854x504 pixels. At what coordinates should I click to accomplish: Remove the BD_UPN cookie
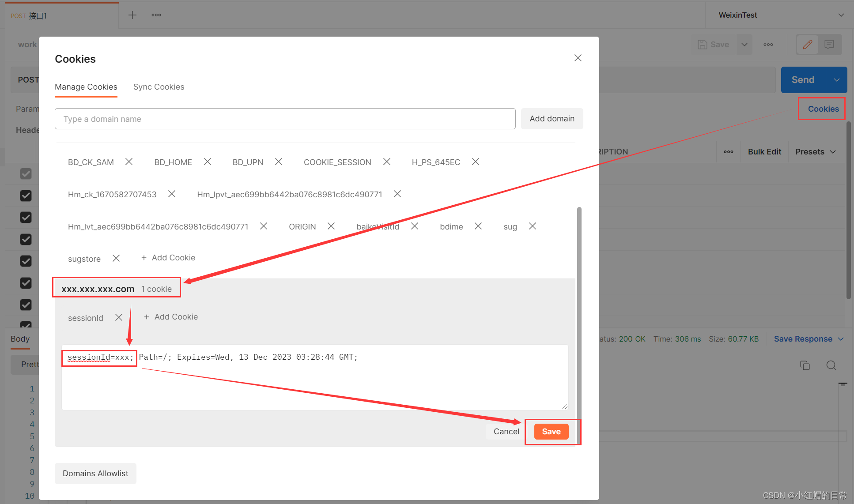pyautogui.click(x=279, y=162)
